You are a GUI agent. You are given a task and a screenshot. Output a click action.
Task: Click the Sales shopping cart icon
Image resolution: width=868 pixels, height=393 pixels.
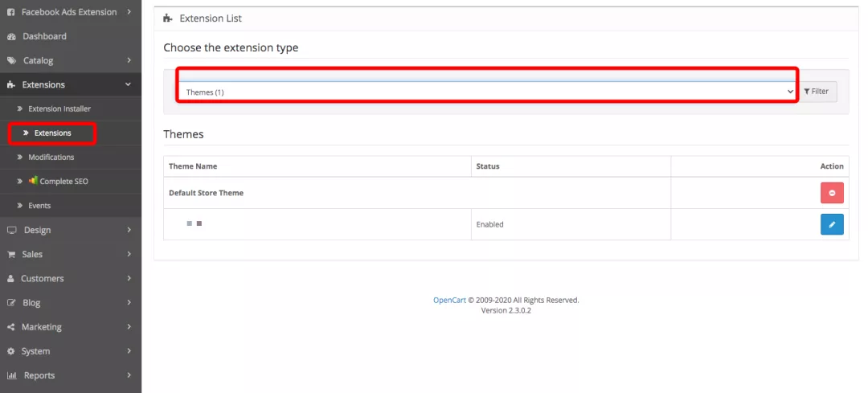tap(11, 254)
